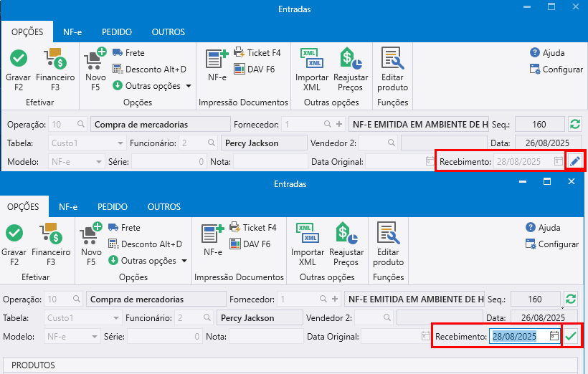Confirm Recebimento date with green checkmark
Image resolution: width=588 pixels, height=374 pixels.
point(571,336)
